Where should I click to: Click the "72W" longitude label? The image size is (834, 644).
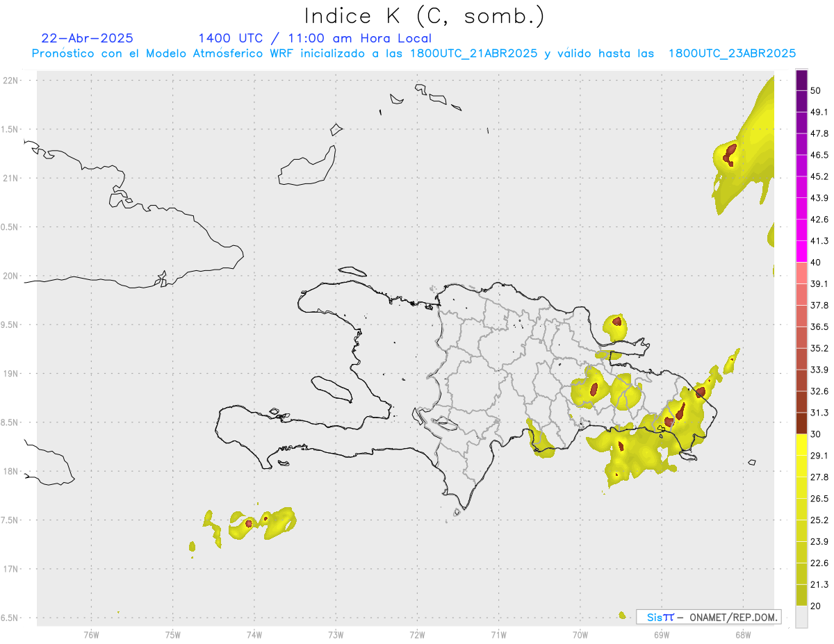(x=417, y=634)
